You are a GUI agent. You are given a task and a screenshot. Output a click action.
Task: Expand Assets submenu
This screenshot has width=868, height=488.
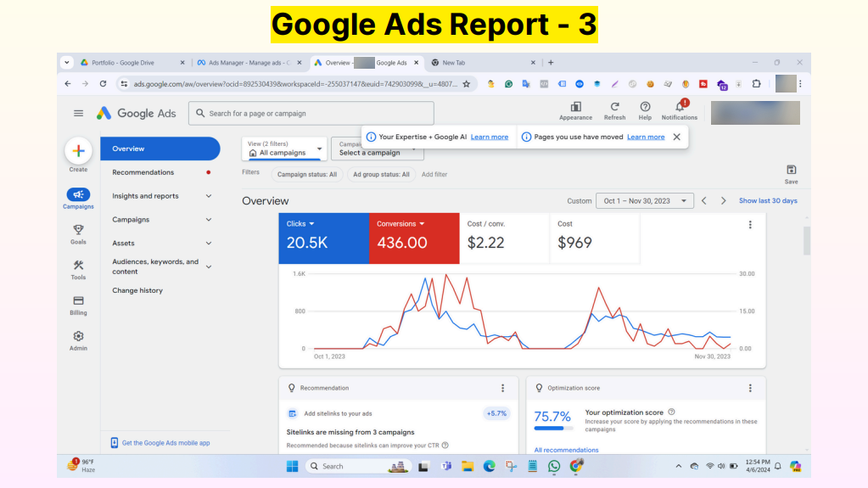point(209,243)
